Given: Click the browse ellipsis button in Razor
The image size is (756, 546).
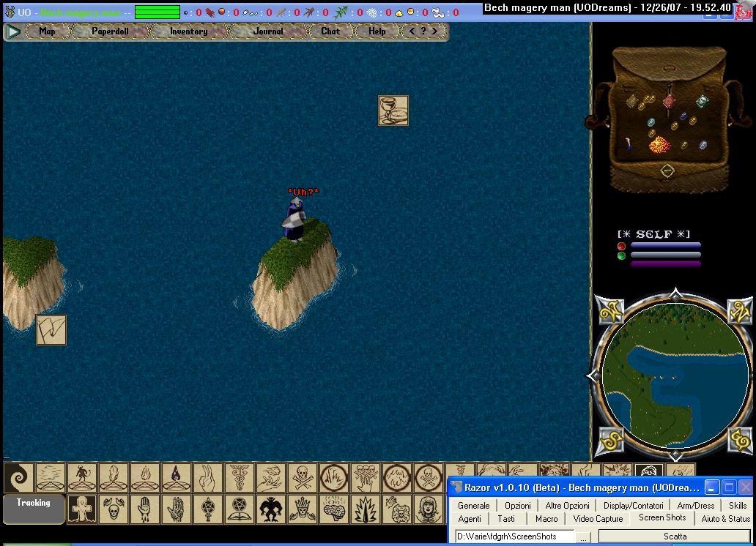Looking at the screenshot, I should click(x=583, y=536).
